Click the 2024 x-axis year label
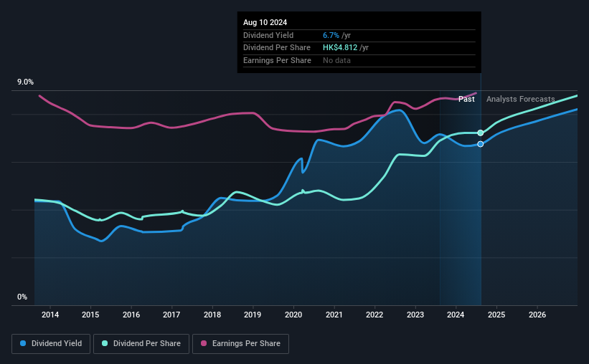The width and height of the screenshot is (589, 364). tap(456, 315)
